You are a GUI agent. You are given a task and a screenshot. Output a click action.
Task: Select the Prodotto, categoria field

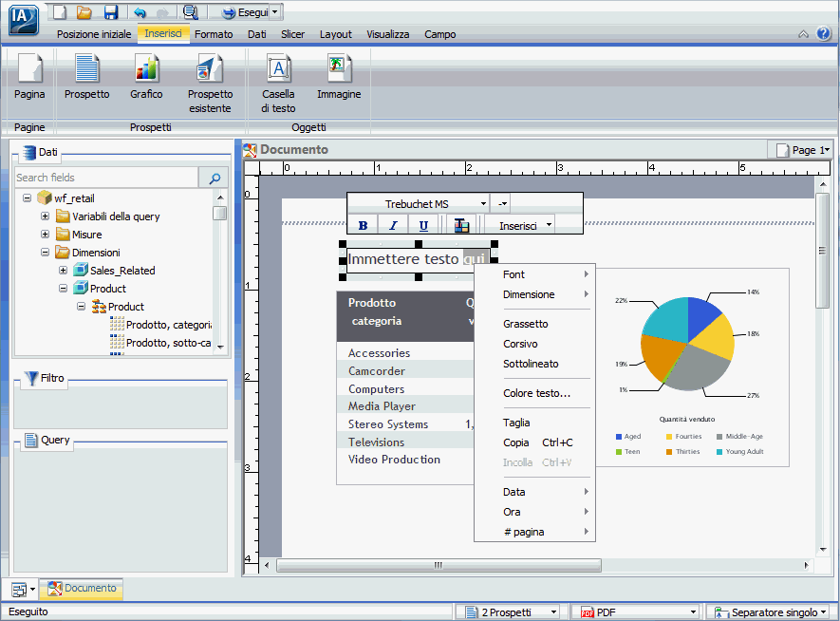click(160, 325)
